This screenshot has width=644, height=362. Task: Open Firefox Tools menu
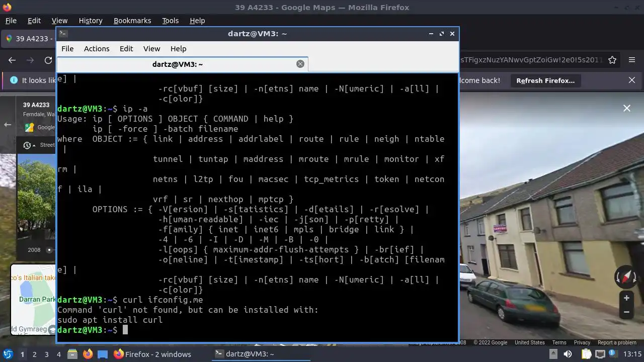[x=170, y=21]
